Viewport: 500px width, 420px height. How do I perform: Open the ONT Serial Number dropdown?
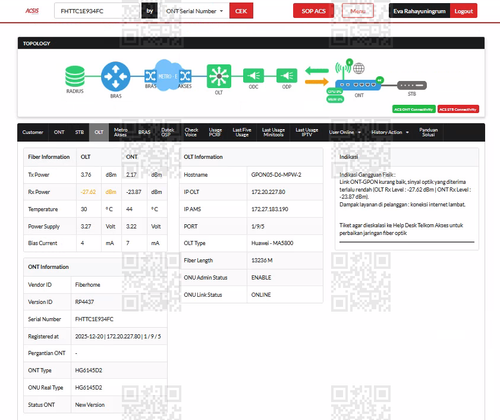click(195, 11)
